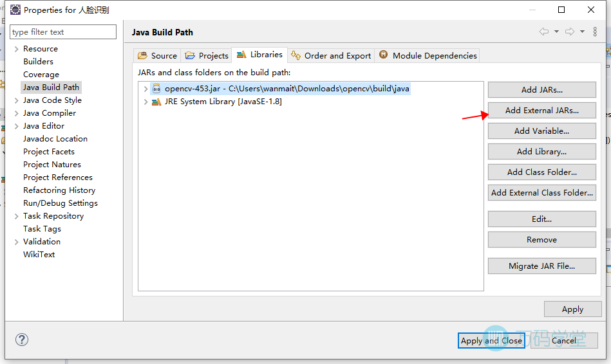Screen dimensions: 611x364
Task: Expand the opencv-453.jar entry
Action: 146,89
